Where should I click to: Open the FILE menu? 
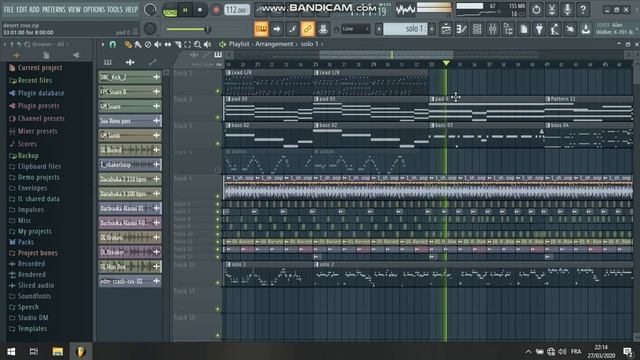click(9, 9)
